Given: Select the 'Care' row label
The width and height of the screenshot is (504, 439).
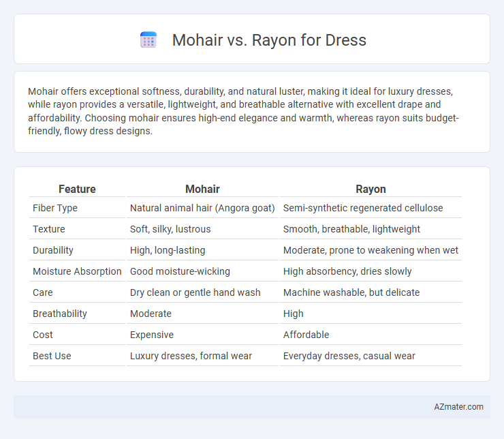Looking at the screenshot, I should (x=43, y=292).
